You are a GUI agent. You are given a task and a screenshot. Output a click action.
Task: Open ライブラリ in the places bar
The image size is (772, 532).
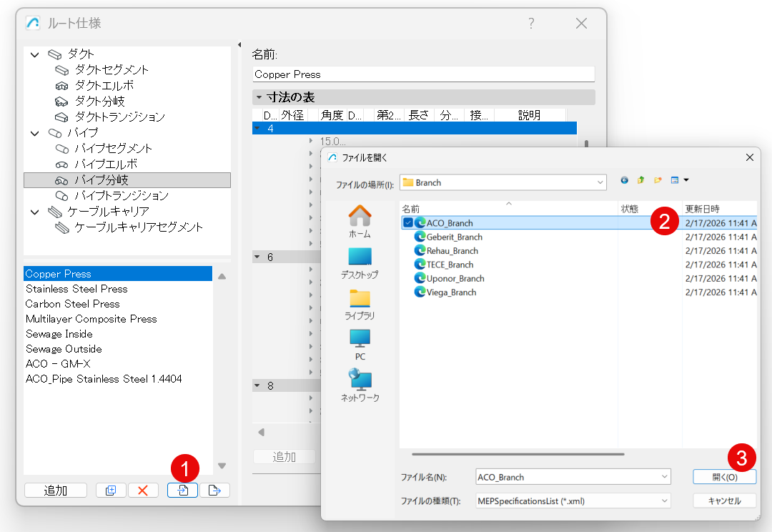click(x=360, y=305)
